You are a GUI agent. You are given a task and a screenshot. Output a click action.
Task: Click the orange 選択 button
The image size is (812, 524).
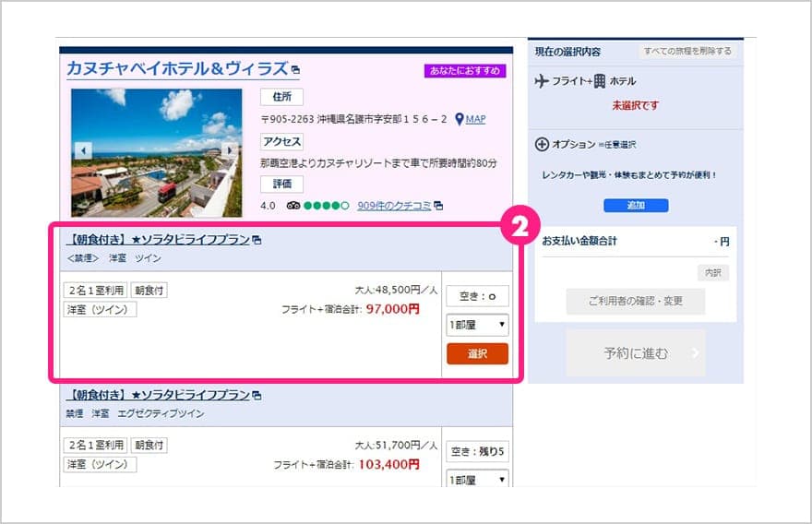[477, 353]
